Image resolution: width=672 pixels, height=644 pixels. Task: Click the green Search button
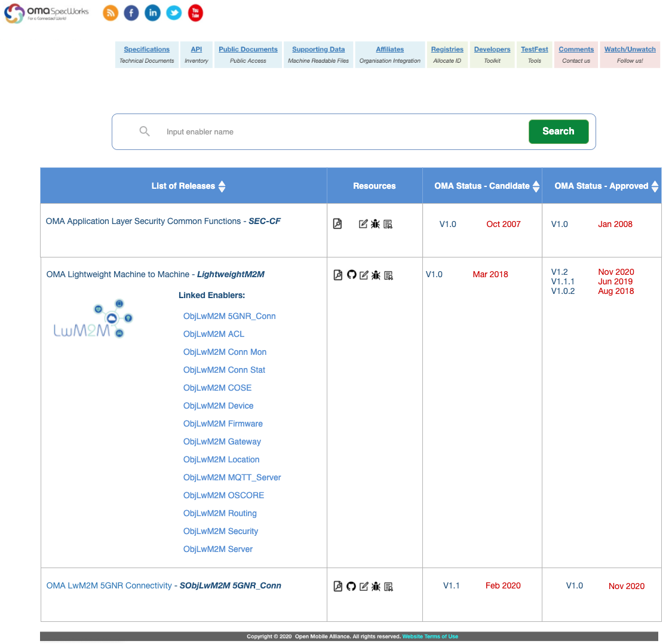[x=559, y=131]
